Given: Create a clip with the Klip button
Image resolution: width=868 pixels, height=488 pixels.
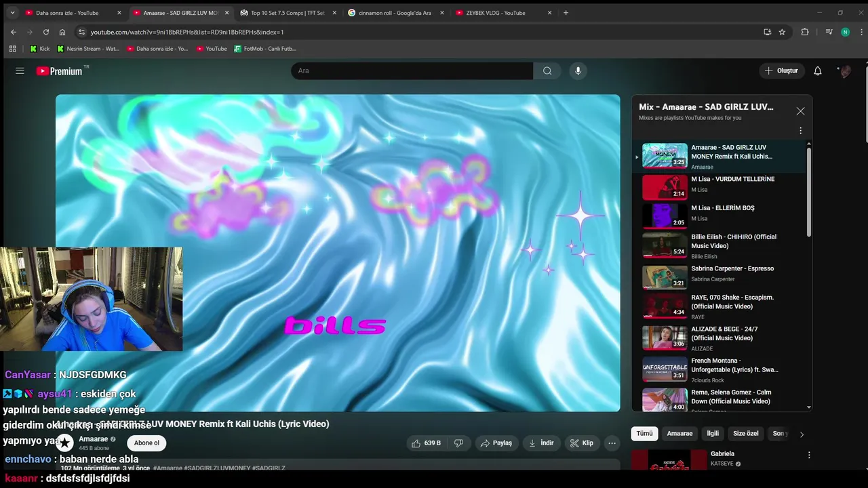Looking at the screenshot, I should tap(582, 443).
